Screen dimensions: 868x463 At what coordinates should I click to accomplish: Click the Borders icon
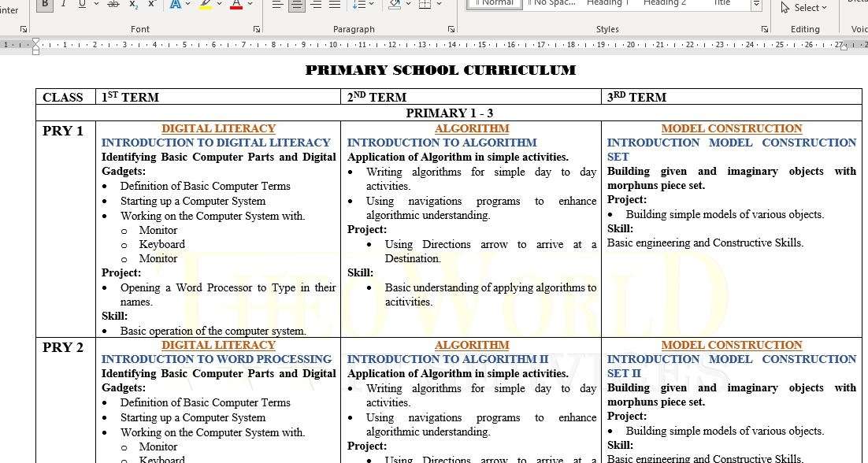click(425, 4)
